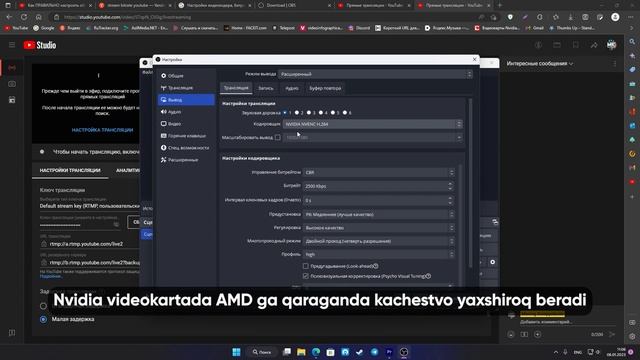
Task: Select Output (Вывод) settings category
Action: coord(186,100)
